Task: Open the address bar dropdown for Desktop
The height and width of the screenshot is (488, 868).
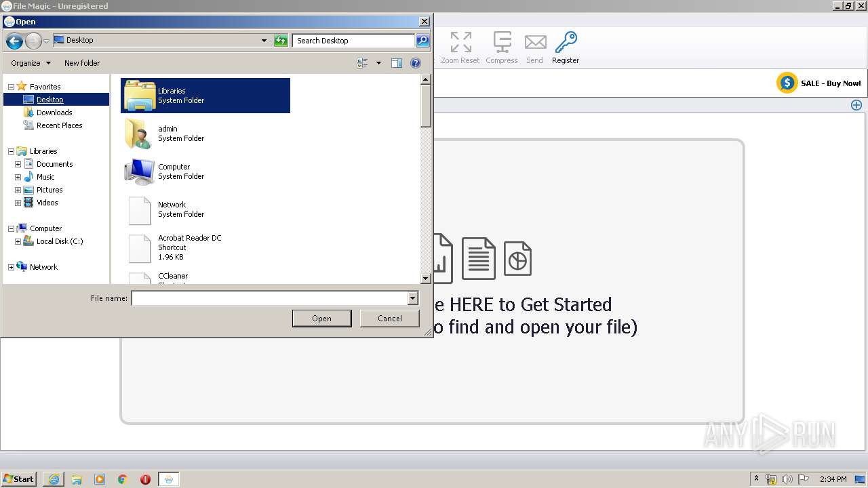Action: coord(264,41)
